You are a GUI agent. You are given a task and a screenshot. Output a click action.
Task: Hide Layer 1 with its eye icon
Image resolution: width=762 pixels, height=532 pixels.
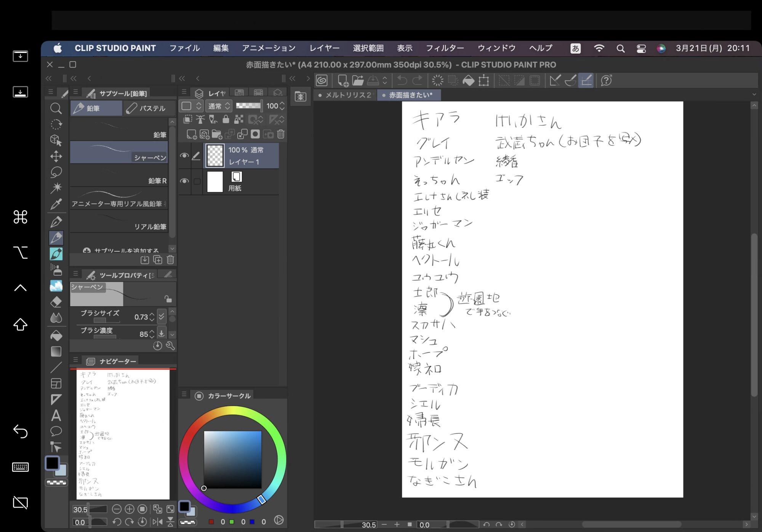pyautogui.click(x=184, y=155)
